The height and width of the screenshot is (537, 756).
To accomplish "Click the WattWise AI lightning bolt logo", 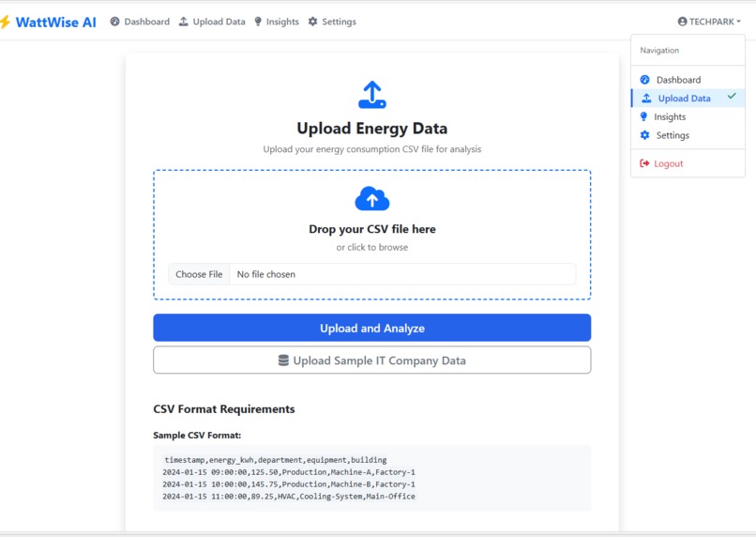I will pos(5,22).
